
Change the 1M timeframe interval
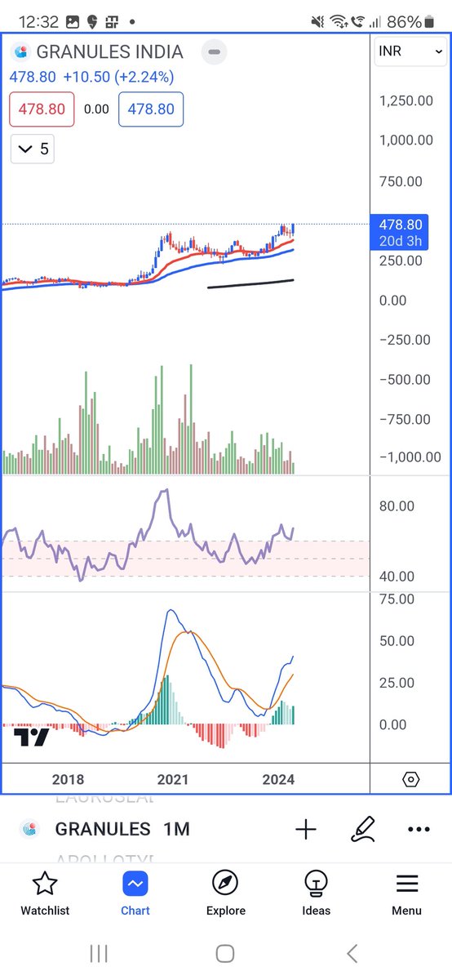176,830
